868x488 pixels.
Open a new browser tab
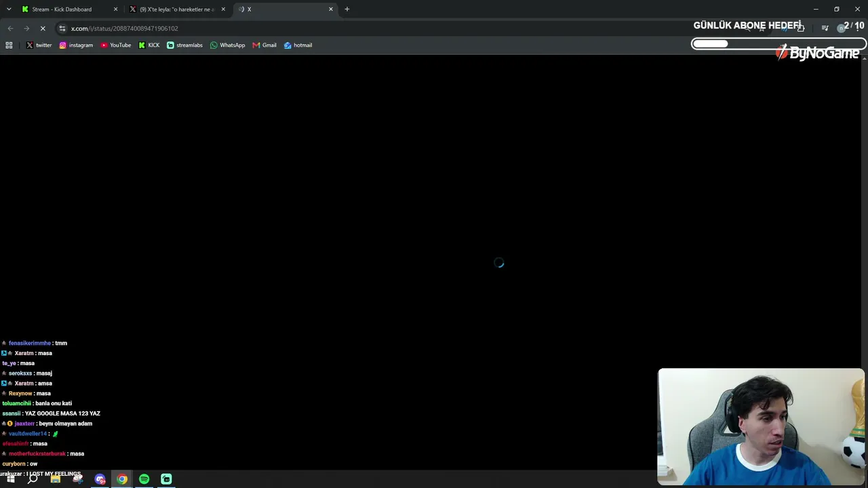(347, 9)
